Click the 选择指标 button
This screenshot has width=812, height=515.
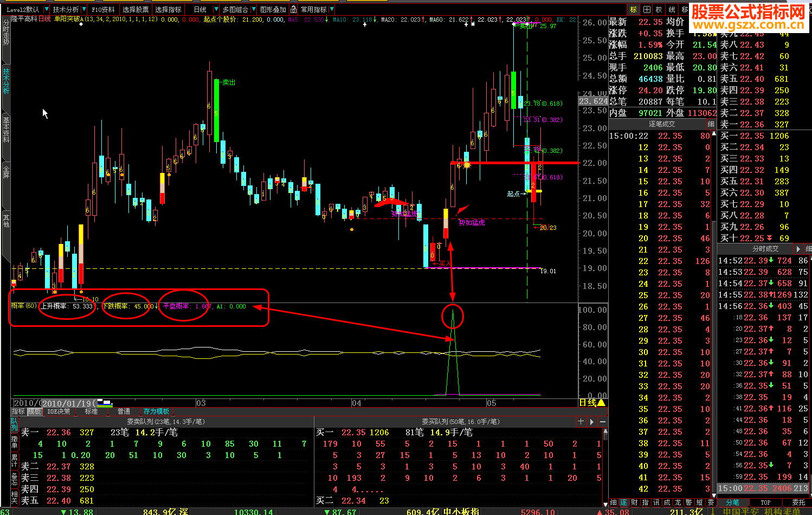click(168, 9)
